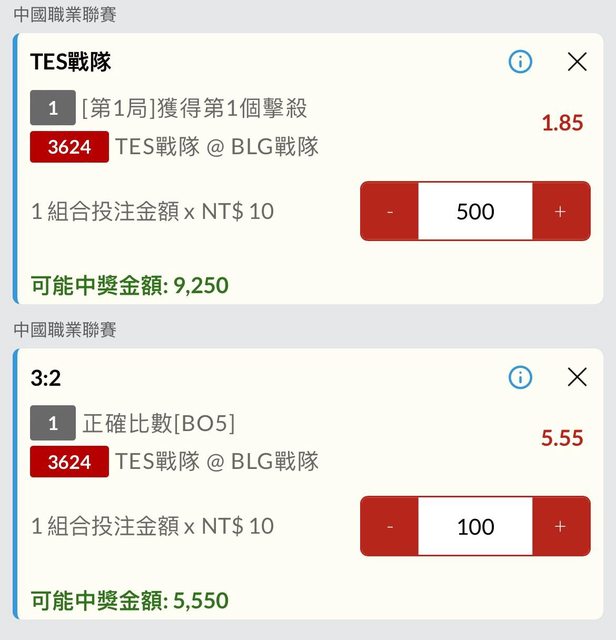The height and width of the screenshot is (640, 616).
Task: Click the red 3624 badge in 3:2 bet
Action: [x=69, y=462]
